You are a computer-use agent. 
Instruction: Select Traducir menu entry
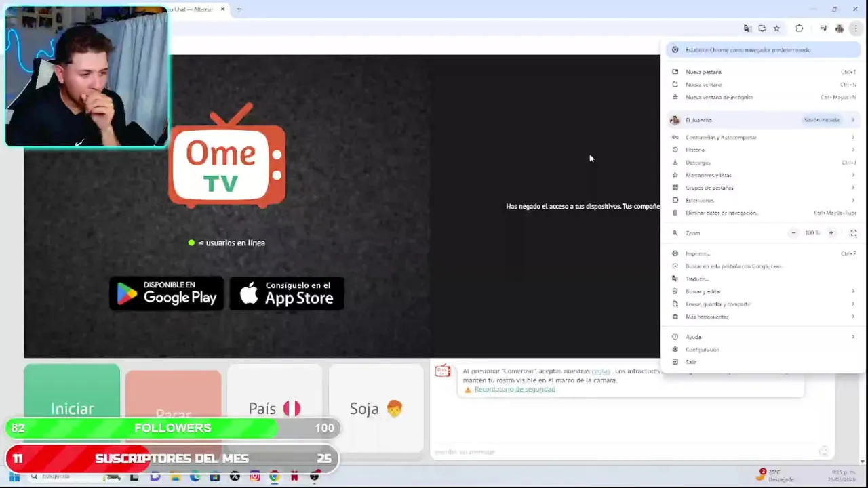coord(764,279)
